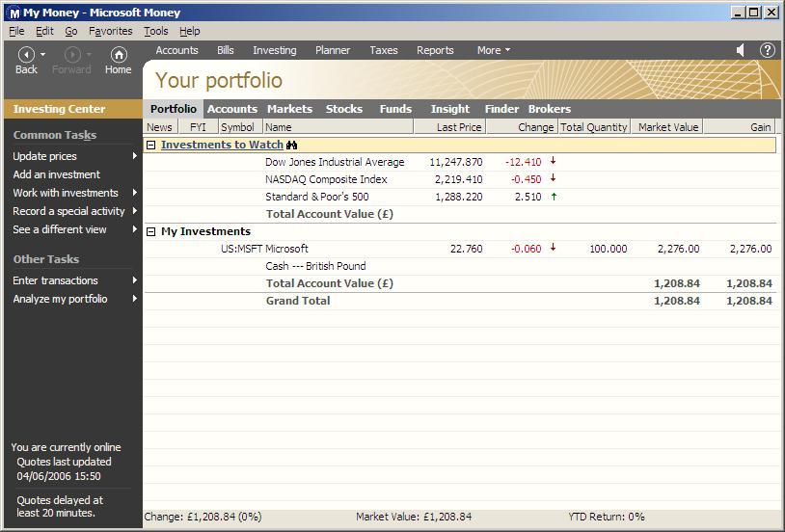785x532 pixels.
Task: Collapse the My Investments group
Action: (150, 231)
